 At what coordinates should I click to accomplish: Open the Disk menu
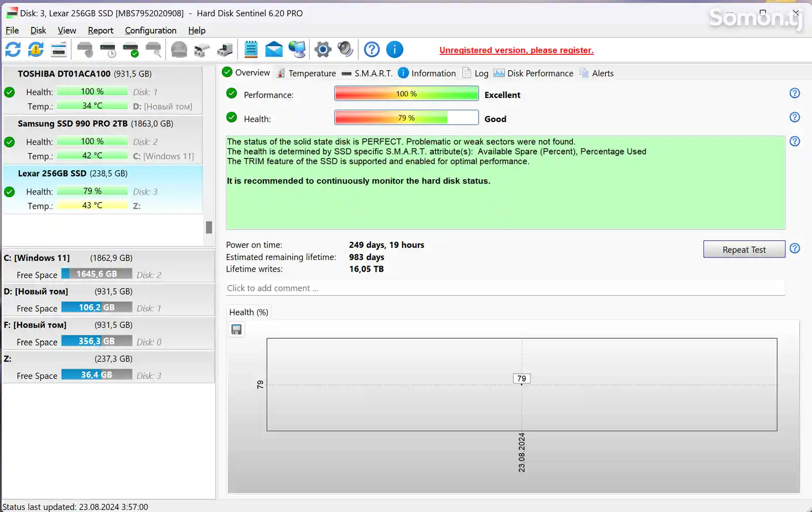tap(38, 30)
